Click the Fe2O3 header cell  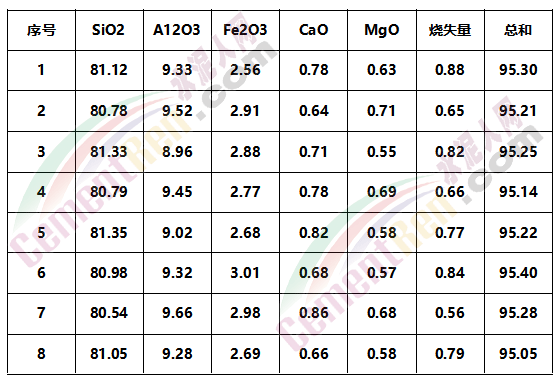245,30
